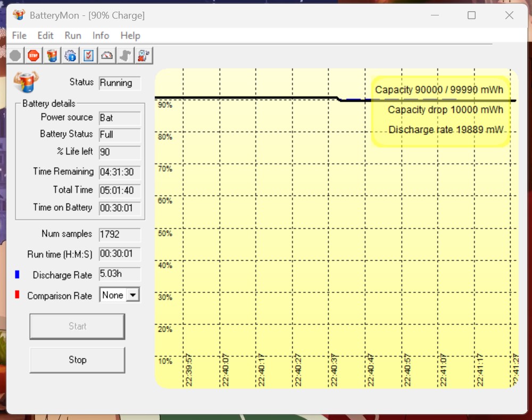Select the Num samples field

(x=119, y=234)
